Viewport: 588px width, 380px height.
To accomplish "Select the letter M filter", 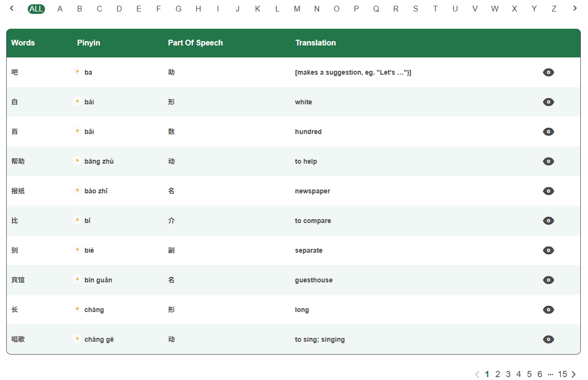I will 297,9.
